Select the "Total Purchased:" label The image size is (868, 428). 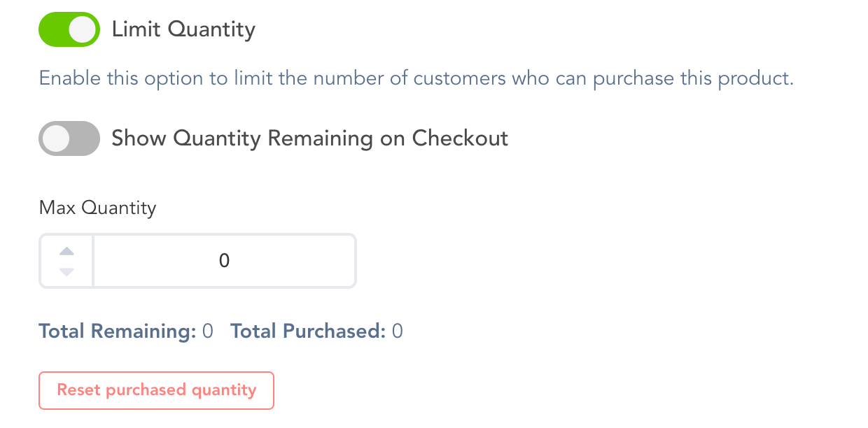pos(308,331)
